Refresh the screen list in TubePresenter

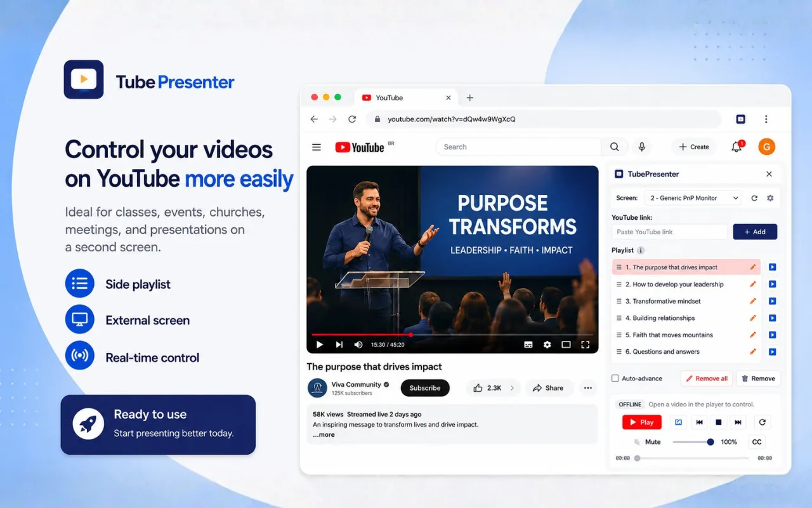(754, 198)
